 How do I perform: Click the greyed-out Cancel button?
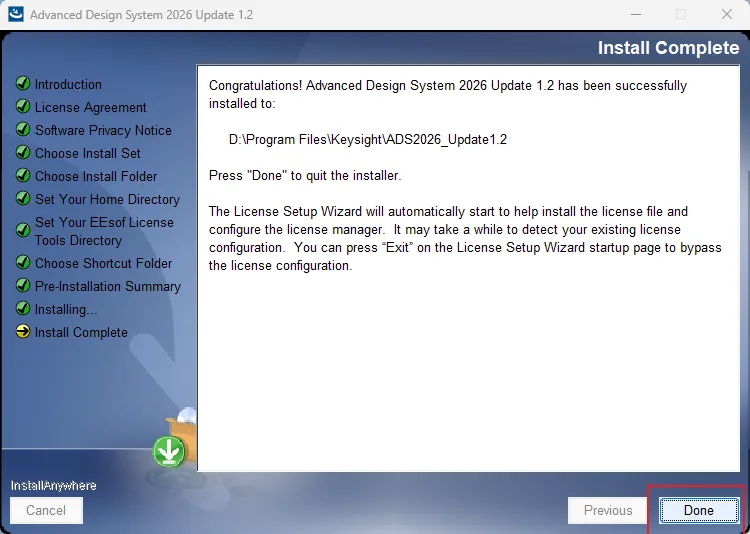[x=46, y=511]
